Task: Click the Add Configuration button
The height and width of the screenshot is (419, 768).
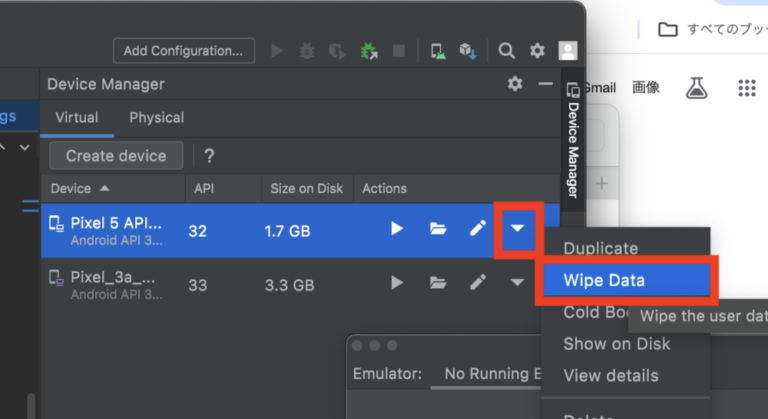Action: pos(183,50)
